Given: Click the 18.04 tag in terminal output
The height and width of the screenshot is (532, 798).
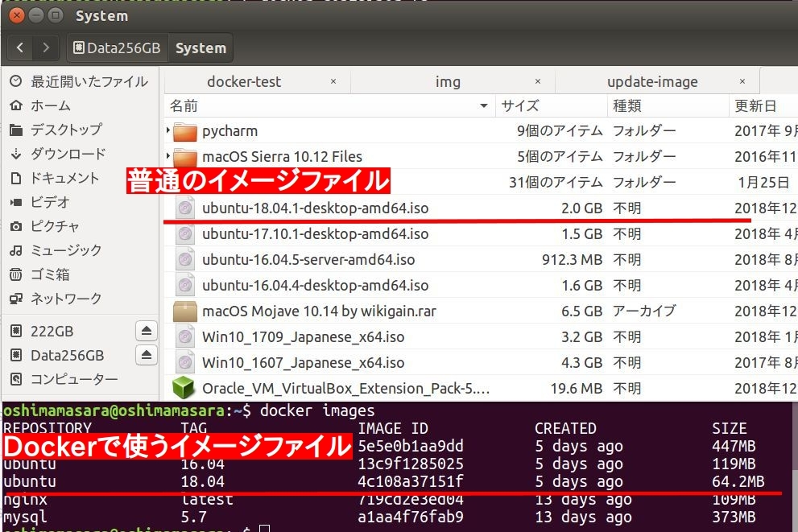Looking at the screenshot, I should (203, 481).
